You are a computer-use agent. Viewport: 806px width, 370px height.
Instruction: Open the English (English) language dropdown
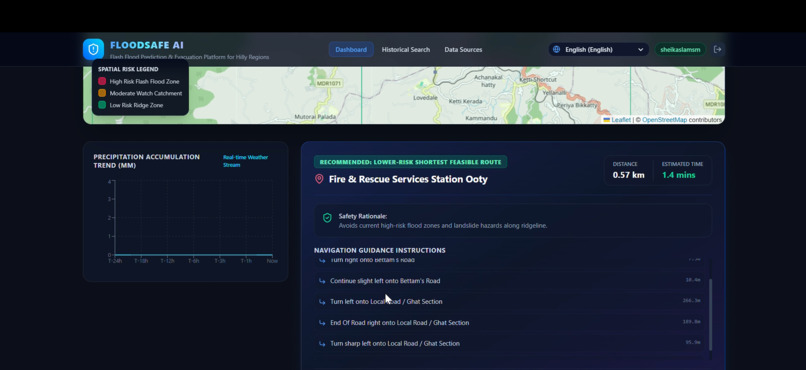[598, 49]
